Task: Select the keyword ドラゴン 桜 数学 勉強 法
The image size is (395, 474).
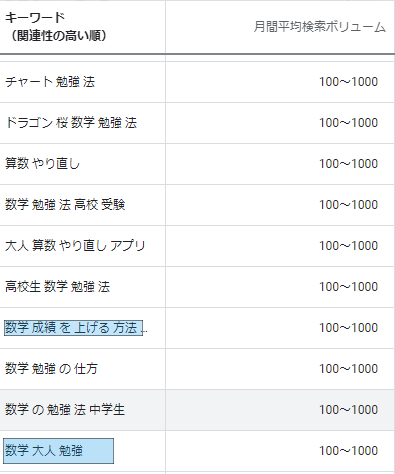Action: [71, 123]
